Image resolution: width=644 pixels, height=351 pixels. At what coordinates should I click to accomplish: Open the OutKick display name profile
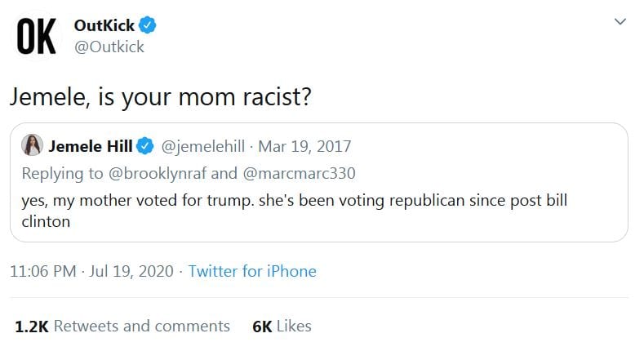(104, 26)
